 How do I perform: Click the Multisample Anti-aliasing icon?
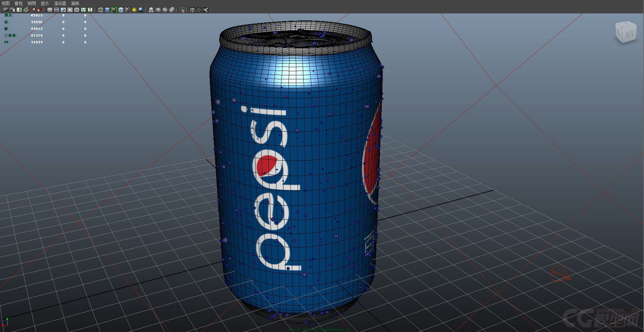point(165,10)
